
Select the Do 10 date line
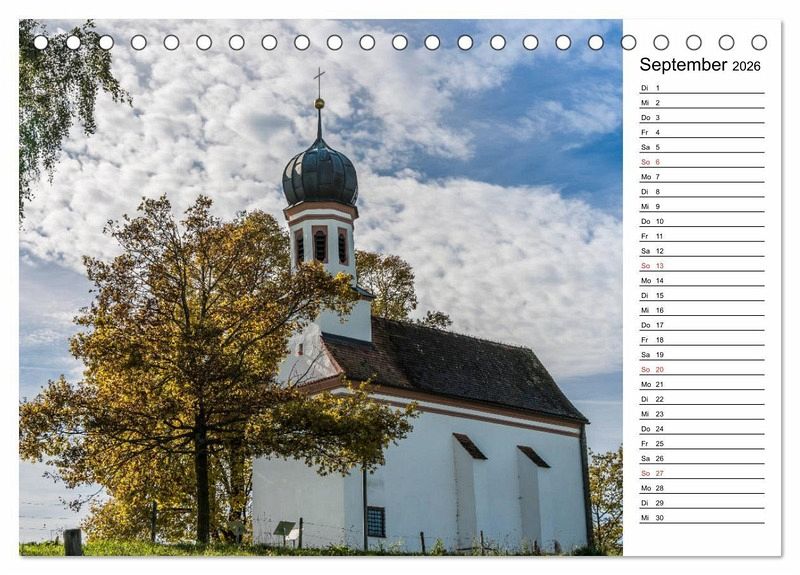pos(700,221)
